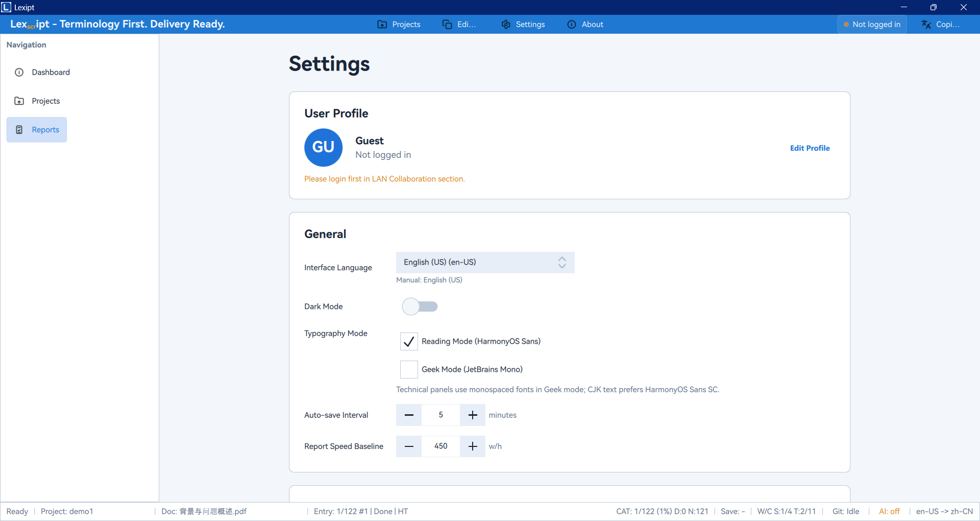980x521 pixels.
Task: Click the Dashboard icon in navigation
Action: click(19, 73)
